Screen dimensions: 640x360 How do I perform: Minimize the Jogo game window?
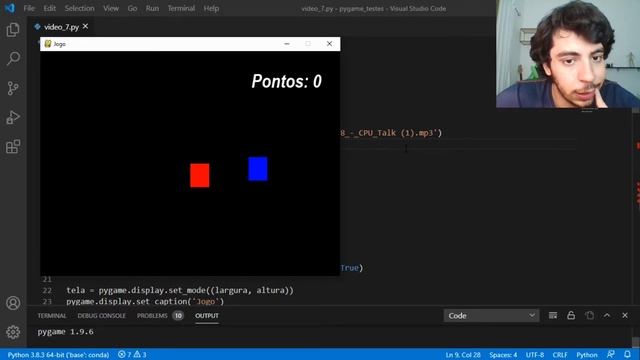(x=287, y=44)
